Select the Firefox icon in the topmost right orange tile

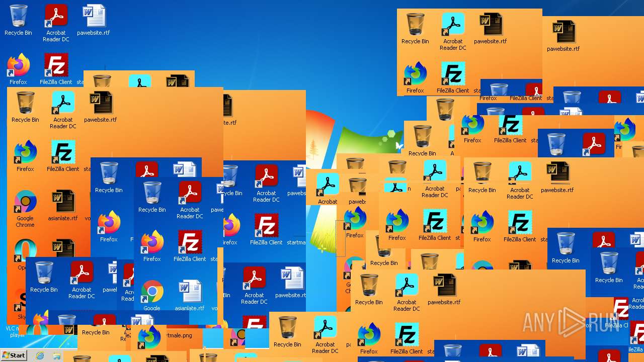tap(415, 78)
